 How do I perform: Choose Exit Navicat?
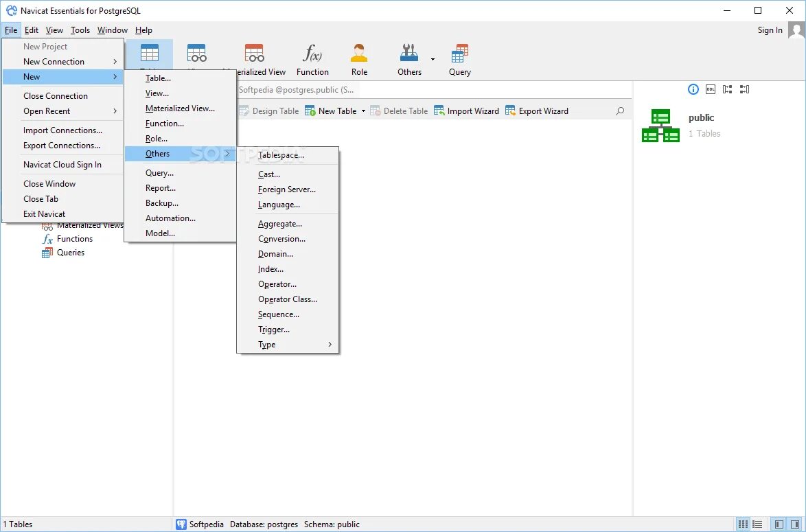tap(62, 213)
